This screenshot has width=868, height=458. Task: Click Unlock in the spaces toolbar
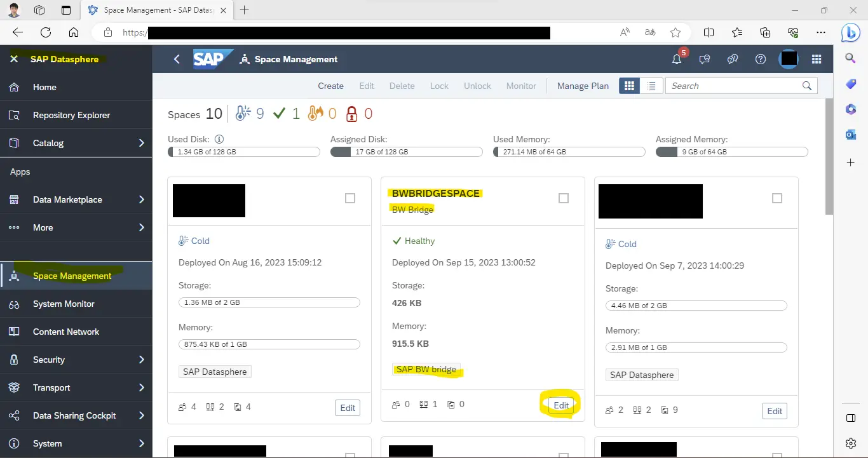pos(477,86)
